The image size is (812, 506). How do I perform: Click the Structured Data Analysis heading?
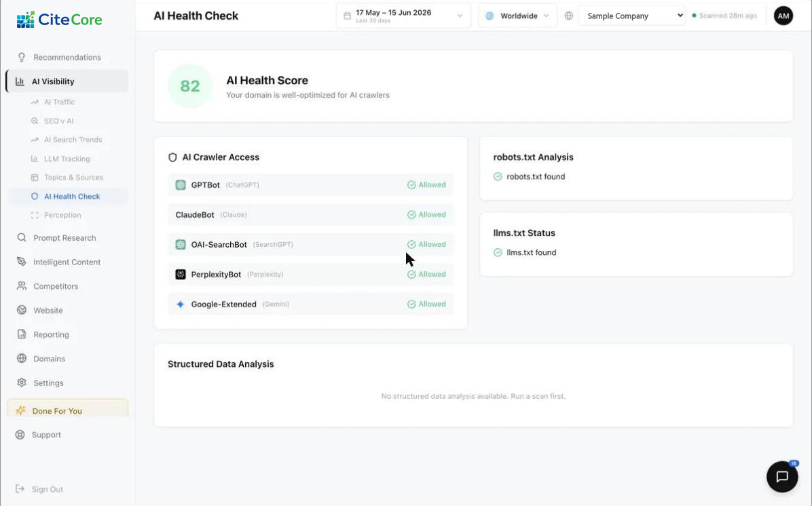[221, 364]
